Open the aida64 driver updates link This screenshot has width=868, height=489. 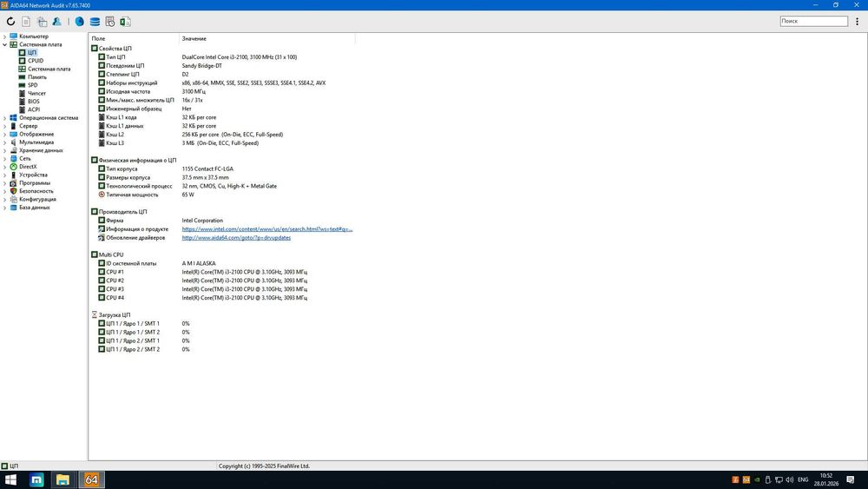pyautogui.click(x=236, y=238)
